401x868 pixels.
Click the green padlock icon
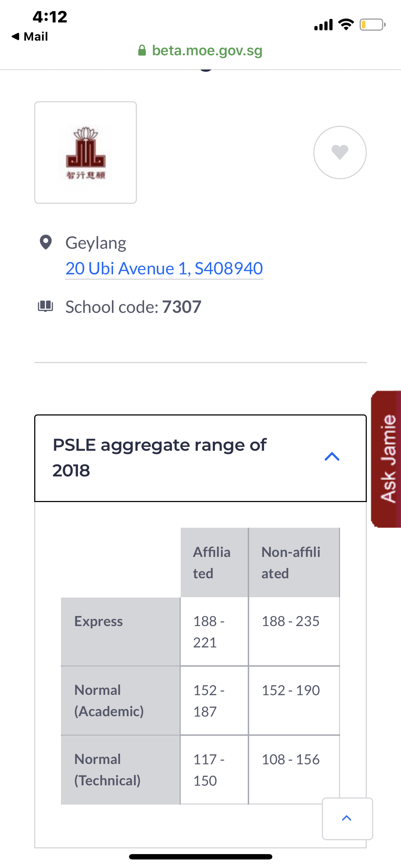(x=142, y=51)
